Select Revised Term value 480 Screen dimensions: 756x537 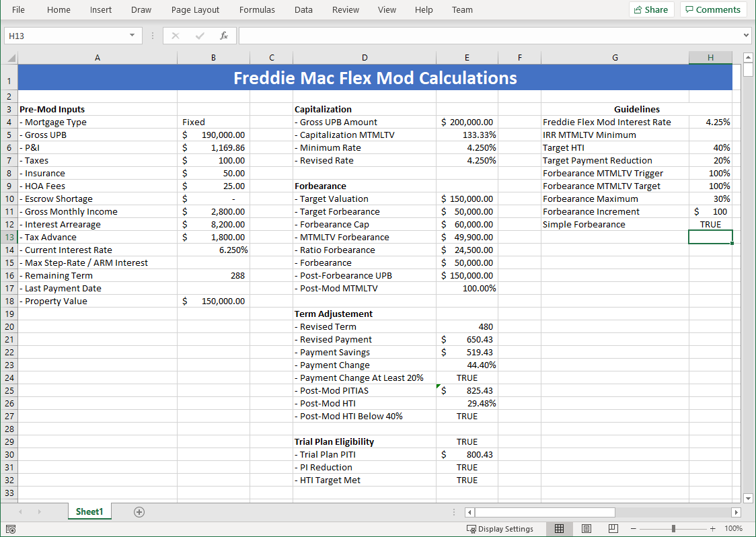(x=467, y=326)
